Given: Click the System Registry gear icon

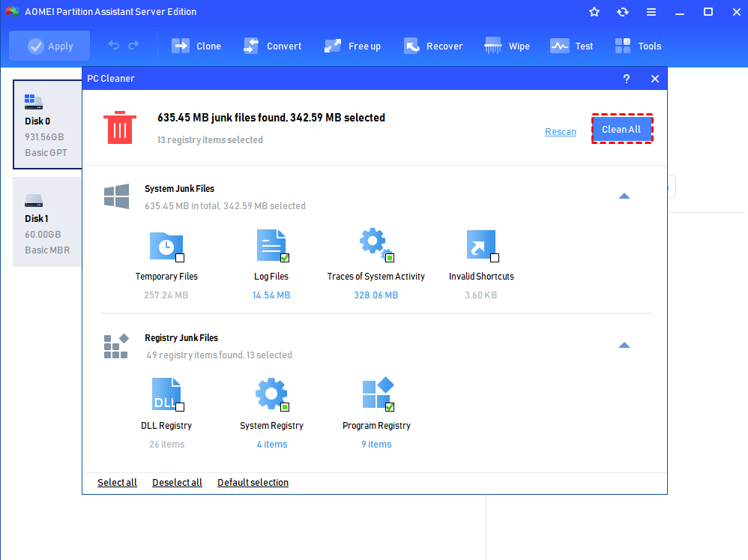Looking at the screenshot, I should (x=271, y=394).
